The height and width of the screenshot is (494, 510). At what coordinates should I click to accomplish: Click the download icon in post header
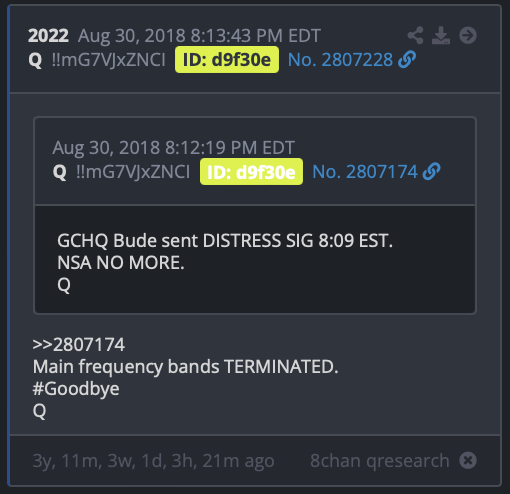point(441,35)
